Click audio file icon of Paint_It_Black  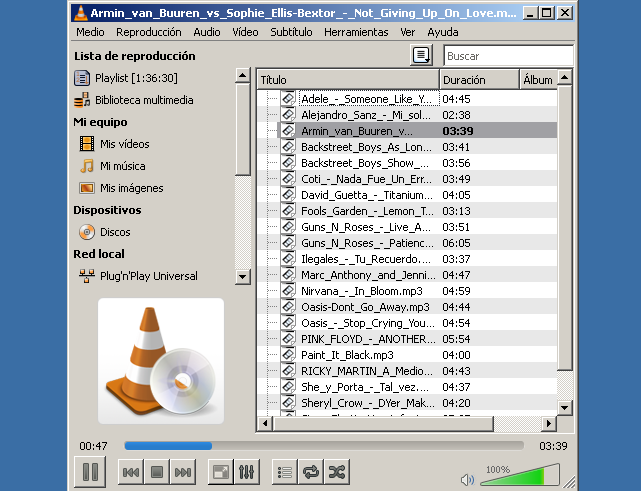288,354
